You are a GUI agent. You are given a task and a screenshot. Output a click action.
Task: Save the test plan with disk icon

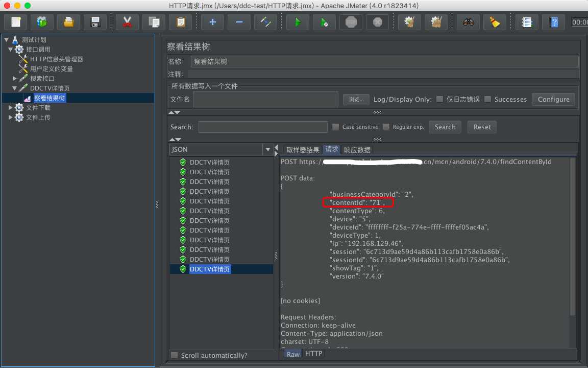[95, 22]
